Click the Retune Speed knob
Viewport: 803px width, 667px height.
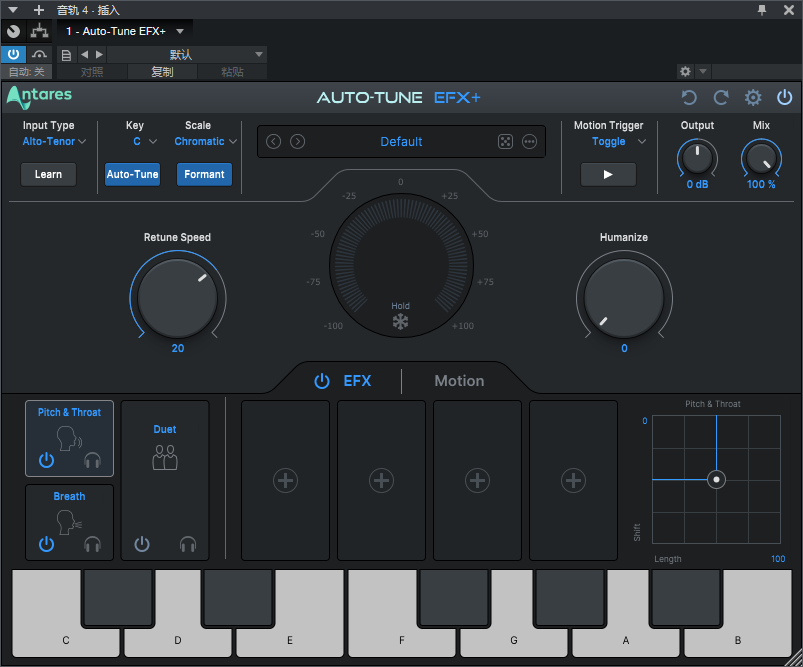(x=177, y=298)
